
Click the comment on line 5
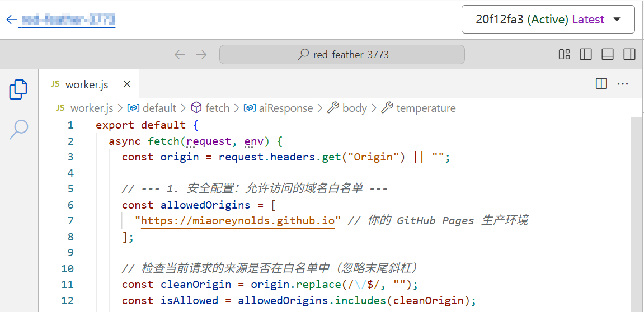(x=255, y=189)
